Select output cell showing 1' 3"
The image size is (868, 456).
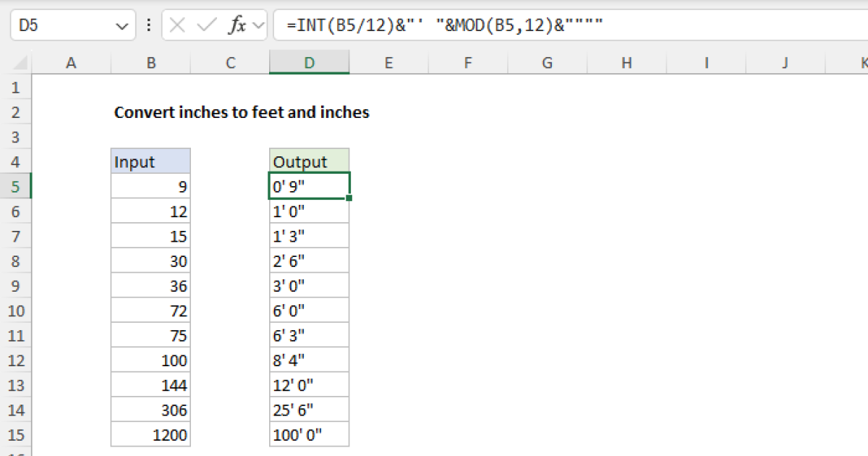coord(310,236)
